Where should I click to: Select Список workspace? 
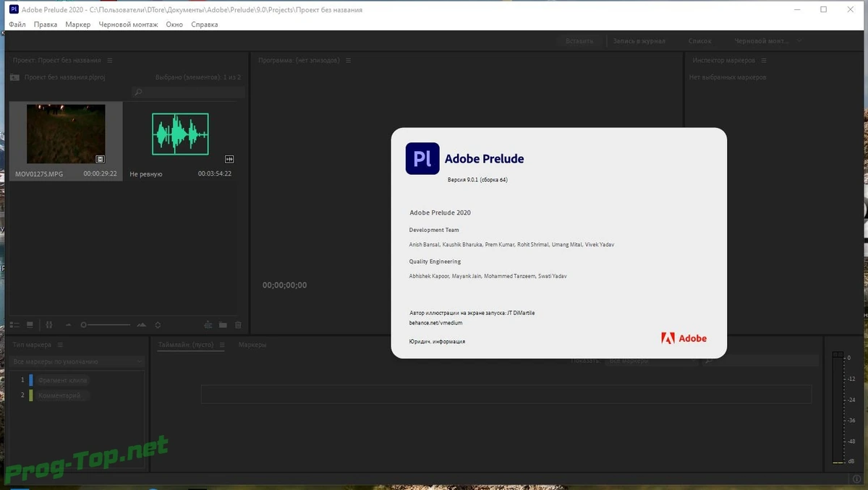[699, 41]
